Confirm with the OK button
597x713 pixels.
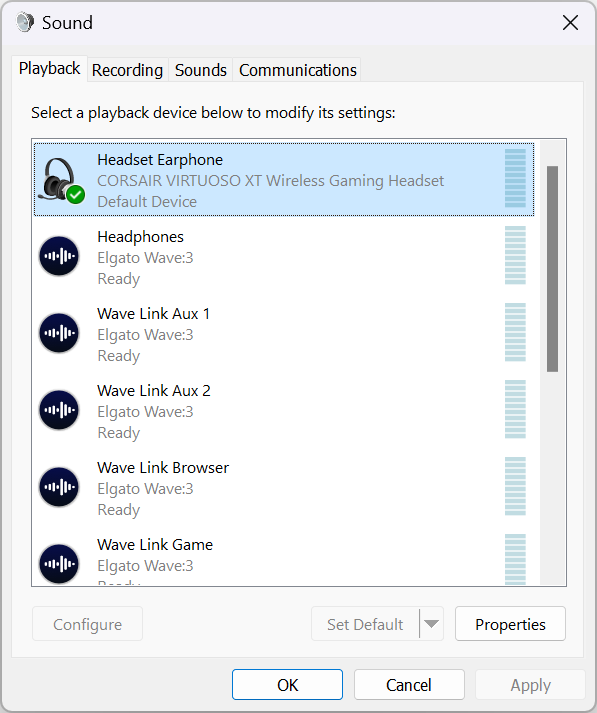287,684
